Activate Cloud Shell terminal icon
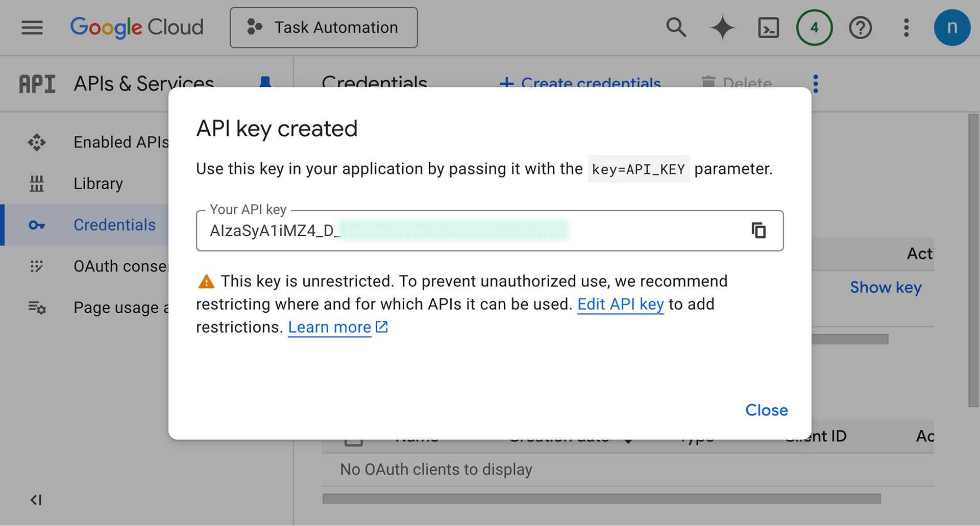Viewport: 980px width, 526px height. tap(768, 28)
